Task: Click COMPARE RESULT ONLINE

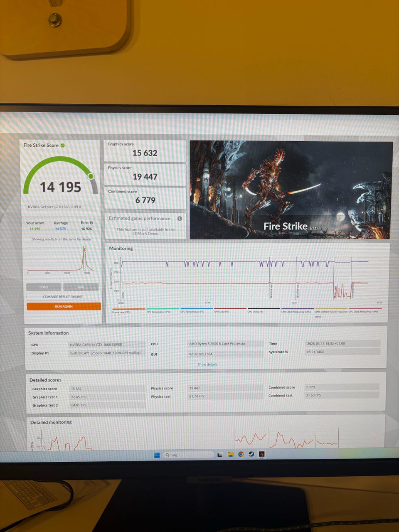Action: click(63, 297)
